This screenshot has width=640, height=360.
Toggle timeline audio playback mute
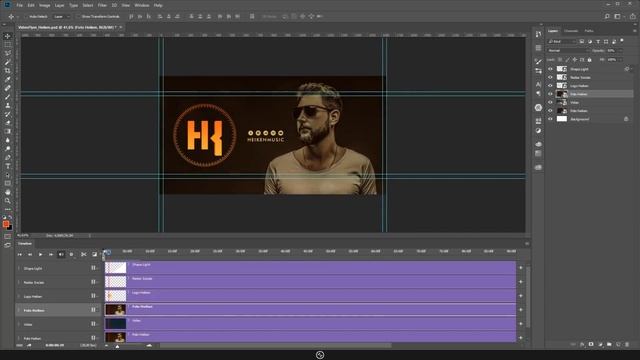point(61,254)
